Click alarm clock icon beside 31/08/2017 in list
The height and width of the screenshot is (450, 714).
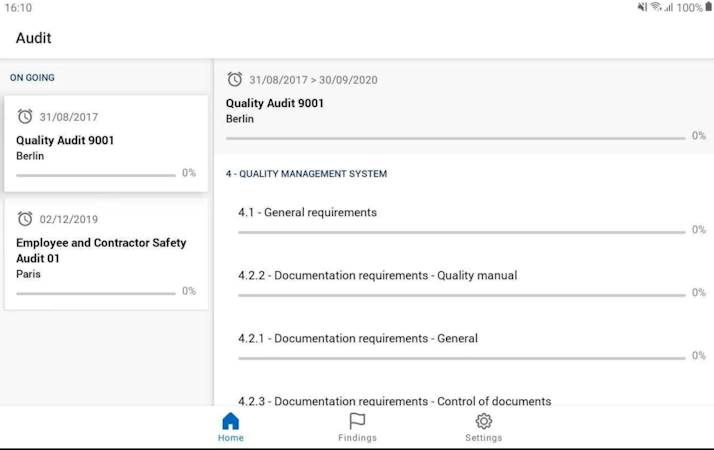pyautogui.click(x=25, y=117)
